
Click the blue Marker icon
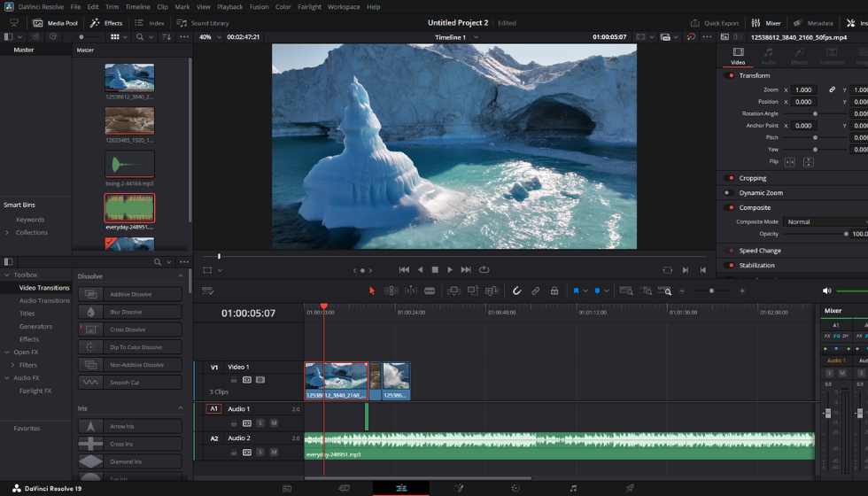[597, 291]
